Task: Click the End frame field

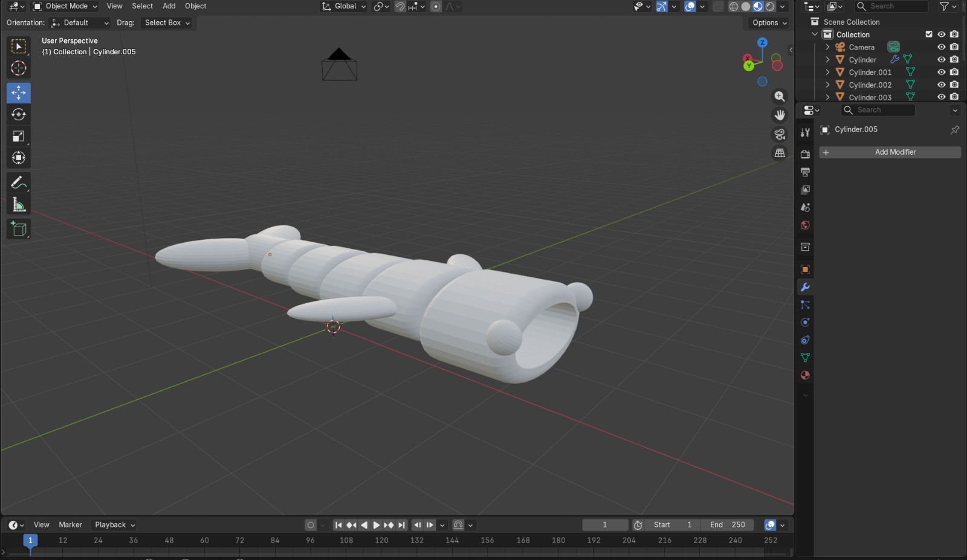Action: pos(728,525)
